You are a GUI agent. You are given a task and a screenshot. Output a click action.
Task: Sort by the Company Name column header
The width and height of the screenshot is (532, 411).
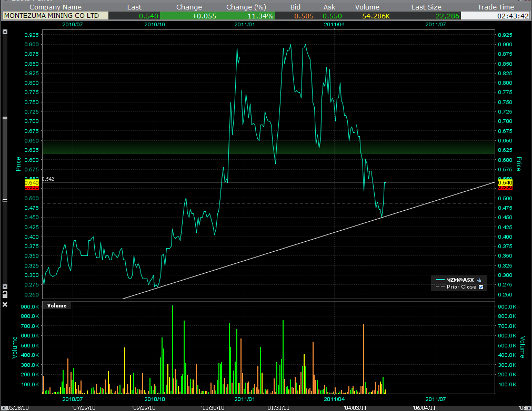point(55,7)
